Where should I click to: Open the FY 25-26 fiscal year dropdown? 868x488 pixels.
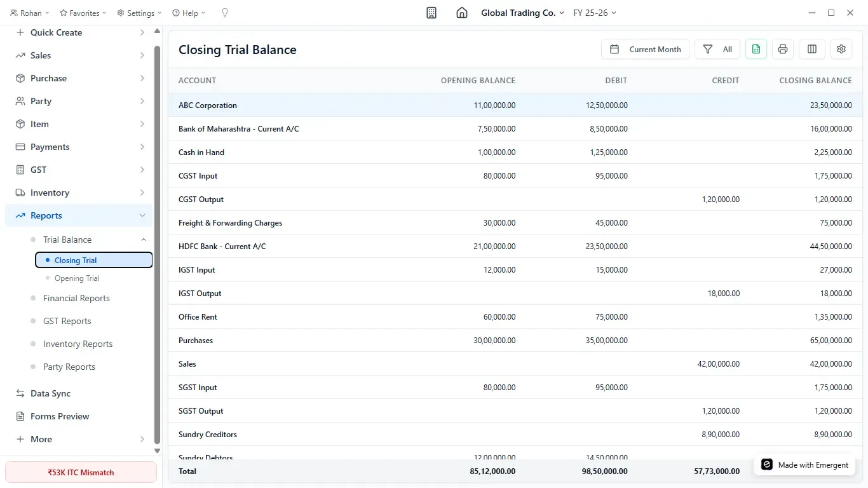(593, 12)
